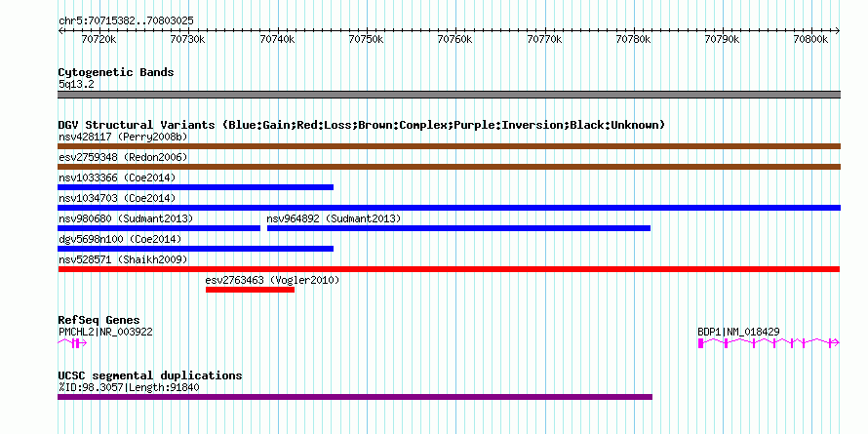The width and height of the screenshot is (868, 434).
Task: Click the 5q13.2 band label
Action: (x=76, y=84)
